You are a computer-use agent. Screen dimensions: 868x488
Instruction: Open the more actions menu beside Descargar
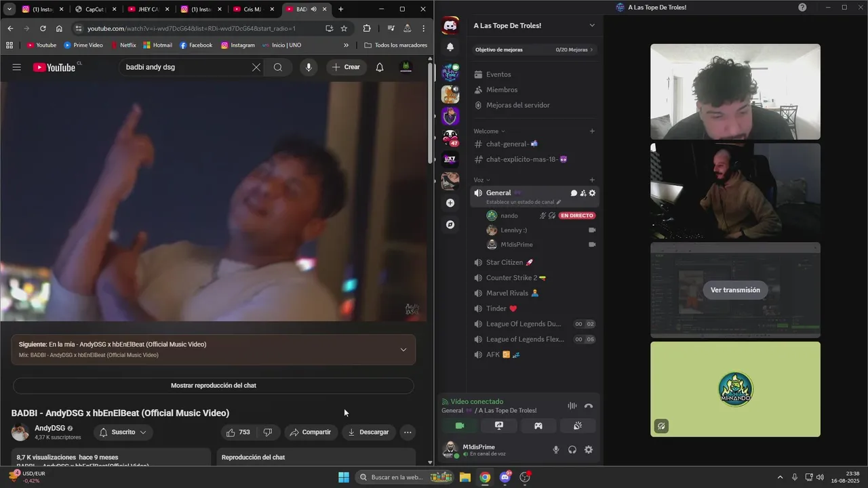coord(408,432)
